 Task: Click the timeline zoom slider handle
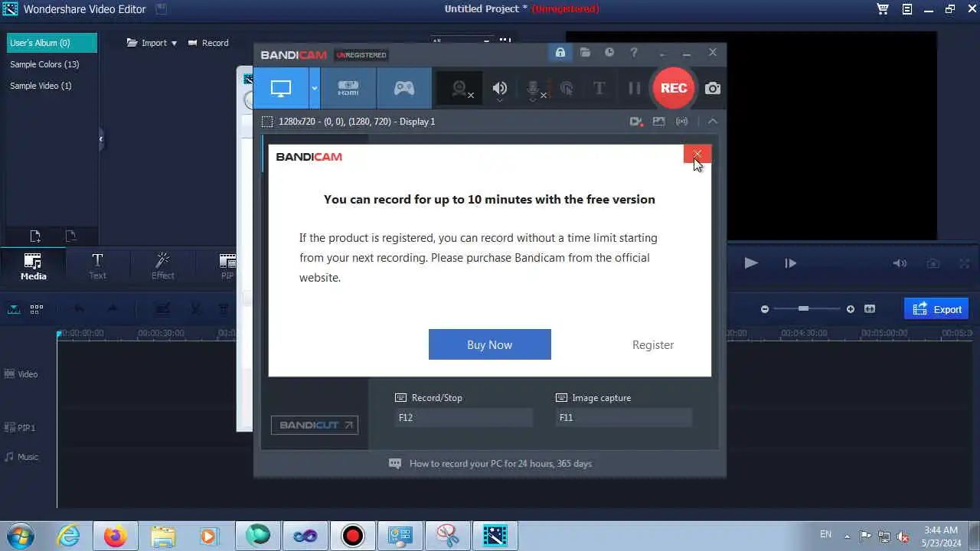[803, 308]
